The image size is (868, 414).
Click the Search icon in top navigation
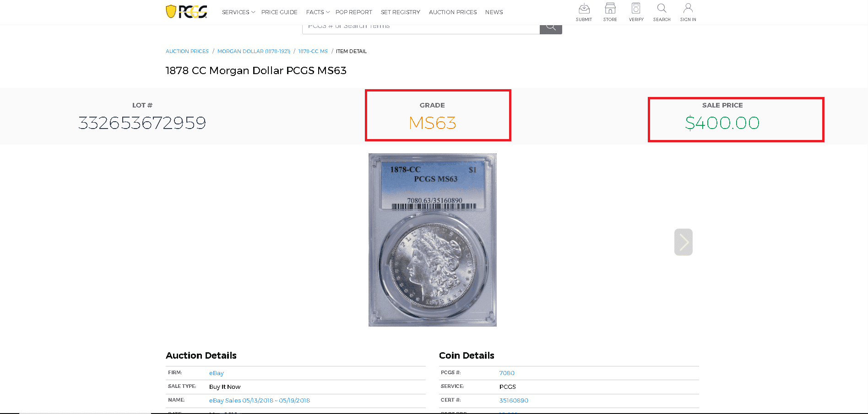662,11
